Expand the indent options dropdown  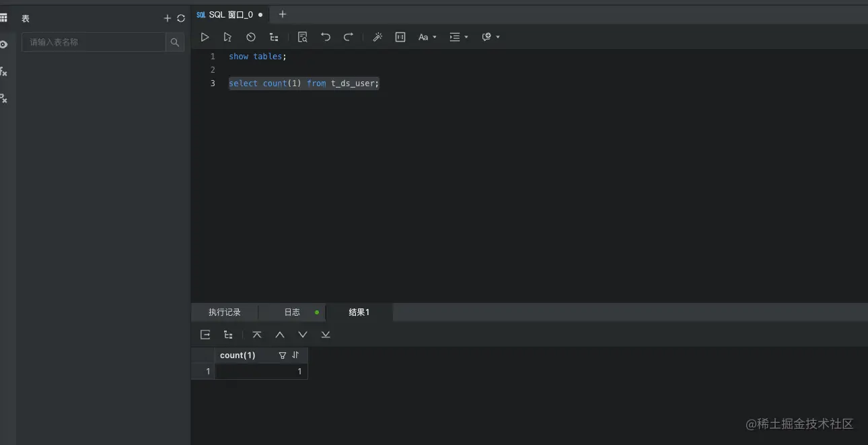(459, 37)
